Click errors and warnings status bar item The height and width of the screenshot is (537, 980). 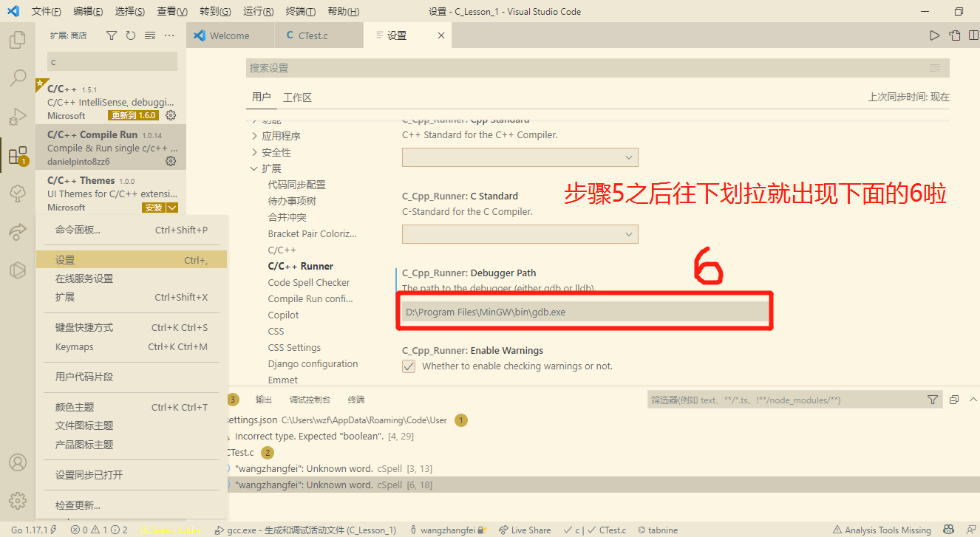tap(99, 530)
